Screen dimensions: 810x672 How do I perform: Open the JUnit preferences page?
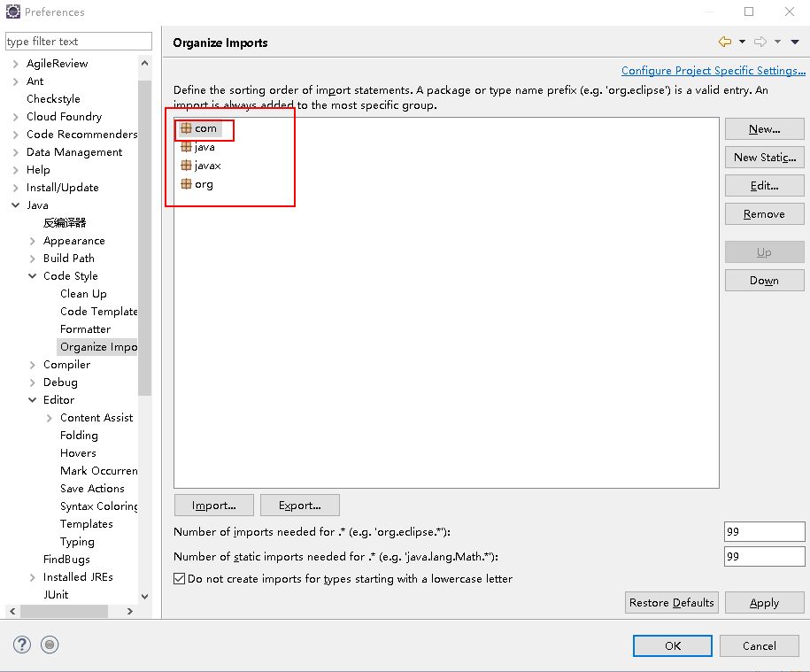pos(56,594)
